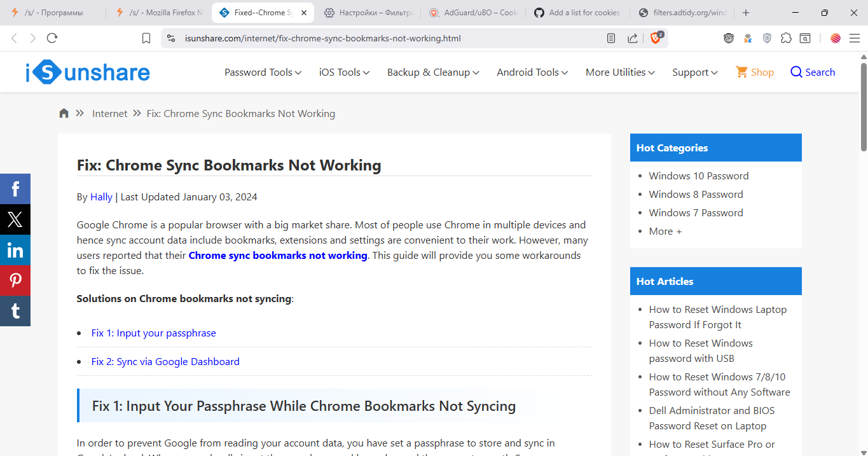
Task: Go back to the previous page
Action: (14, 38)
